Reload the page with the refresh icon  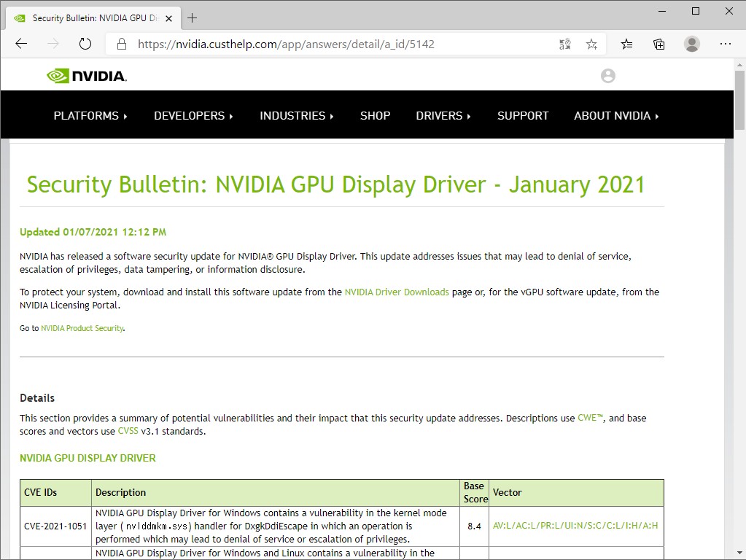click(85, 44)
